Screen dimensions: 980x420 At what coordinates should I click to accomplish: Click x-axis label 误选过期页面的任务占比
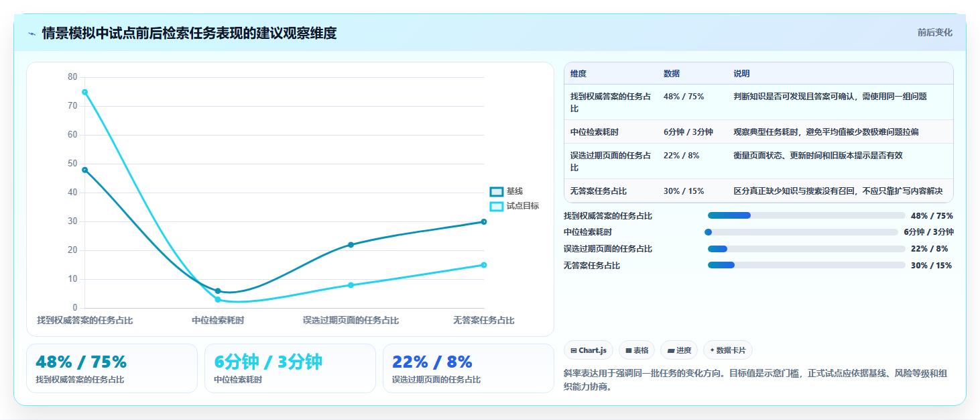click(351, 321)
